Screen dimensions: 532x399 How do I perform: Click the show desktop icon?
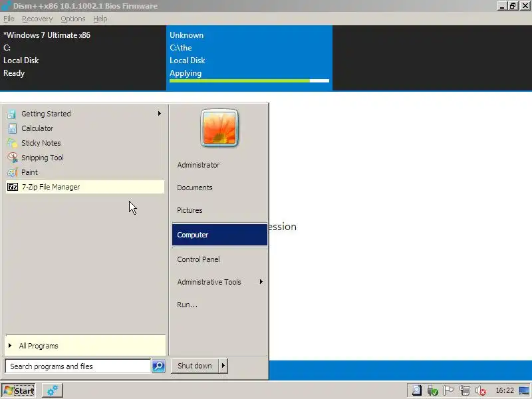coord(524,390)
